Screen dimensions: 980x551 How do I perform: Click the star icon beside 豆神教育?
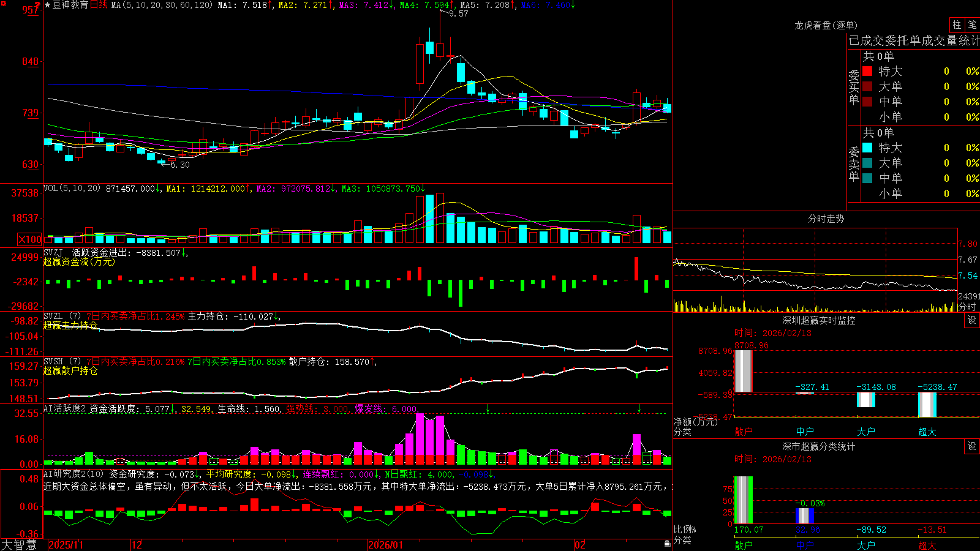[x=48, y=5]
